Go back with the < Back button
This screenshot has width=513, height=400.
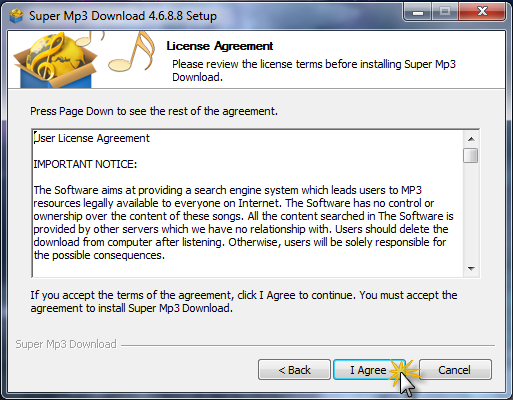294,370
